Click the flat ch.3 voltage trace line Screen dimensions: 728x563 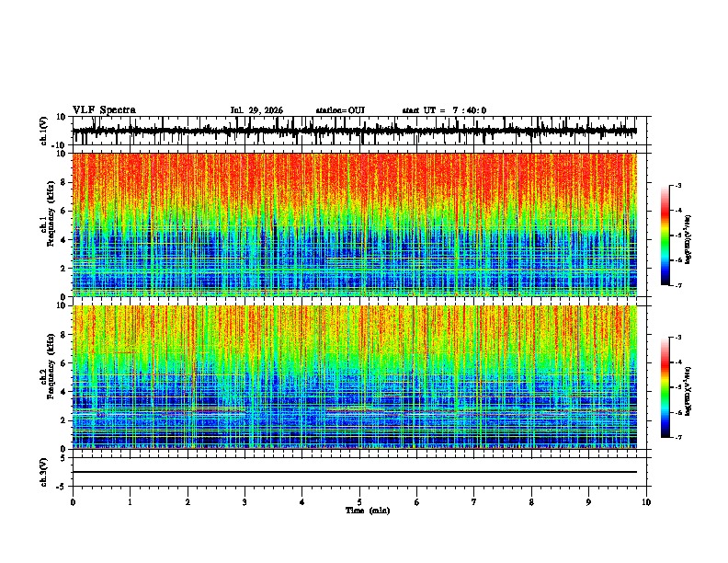click(x=354, y=472)
